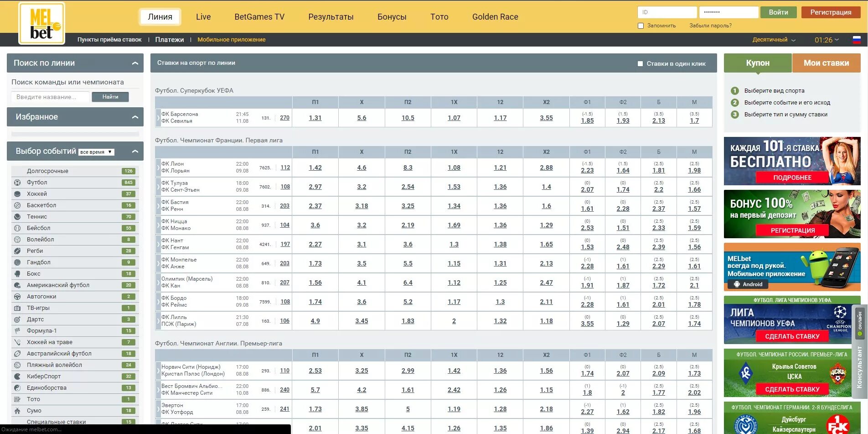
Task: Open the BetGames TV tab
Action: click(259, 17)
